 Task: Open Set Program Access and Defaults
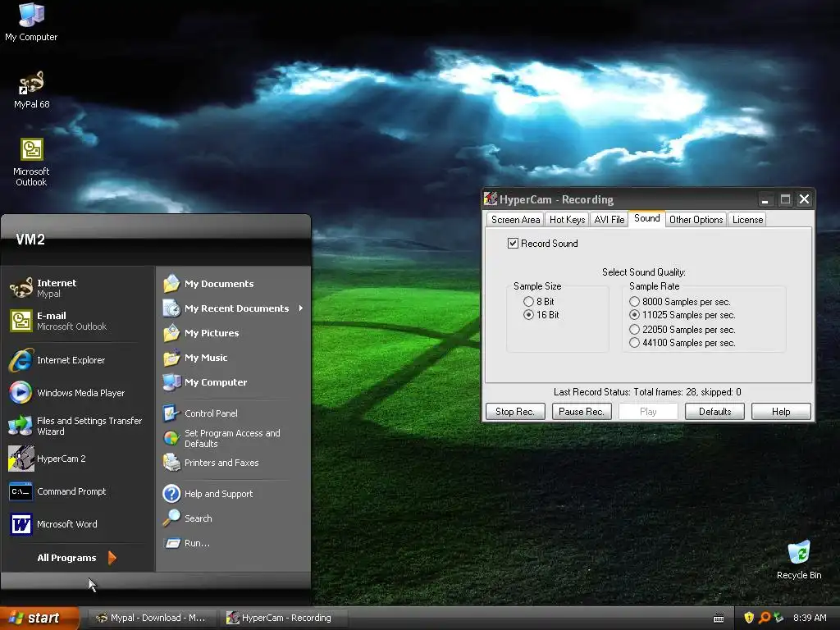click(x=234, y=438)
